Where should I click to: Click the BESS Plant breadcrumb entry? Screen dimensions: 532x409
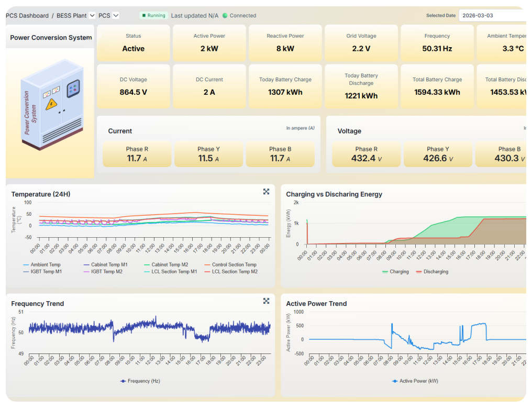(x=71, y=16)
